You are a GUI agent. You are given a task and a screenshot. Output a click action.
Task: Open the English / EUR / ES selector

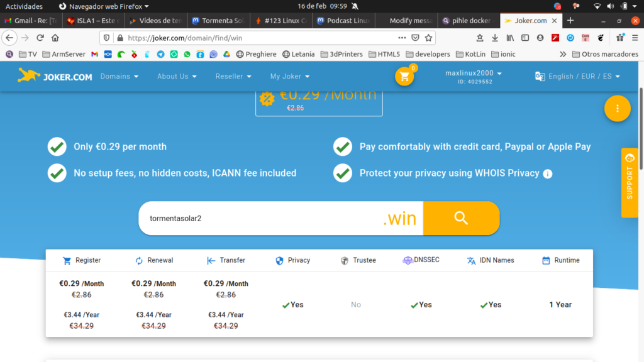click(577, 76)
